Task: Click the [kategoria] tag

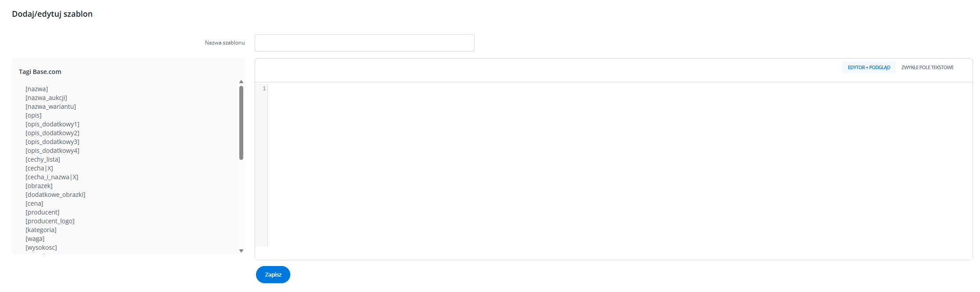Action: [41, 230]
